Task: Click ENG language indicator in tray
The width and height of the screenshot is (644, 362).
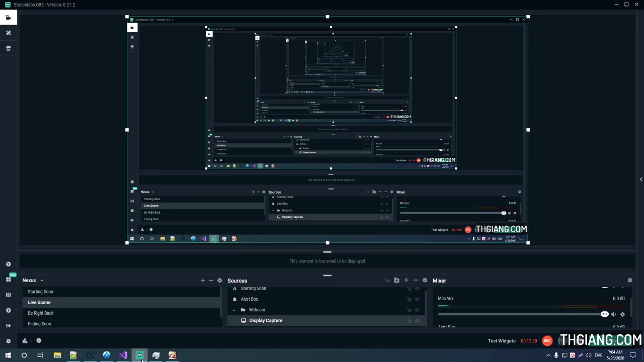Action: (599, 355)
